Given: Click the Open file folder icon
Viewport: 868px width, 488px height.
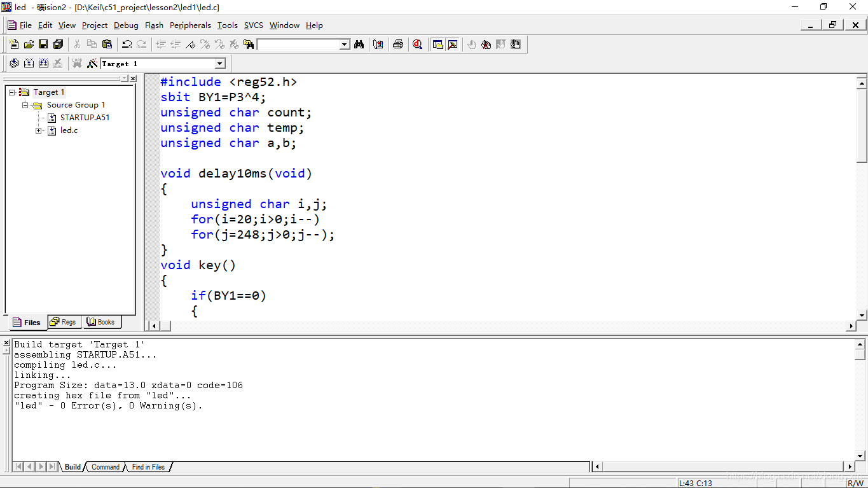Looking at the screenshot, I should (x=29, y=45).
